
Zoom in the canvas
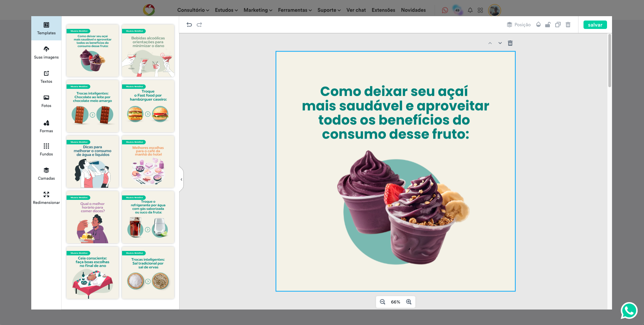(x=409, y=302)
